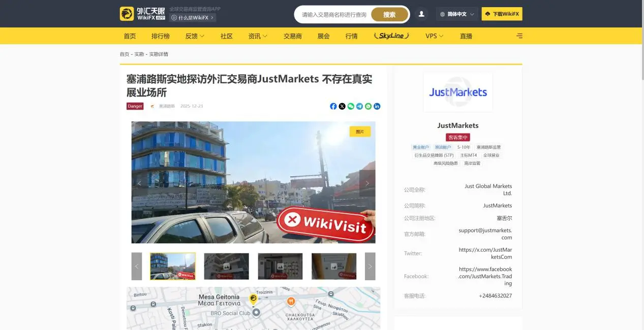Go to the 首页 navigation tab

tap(130, 36)
